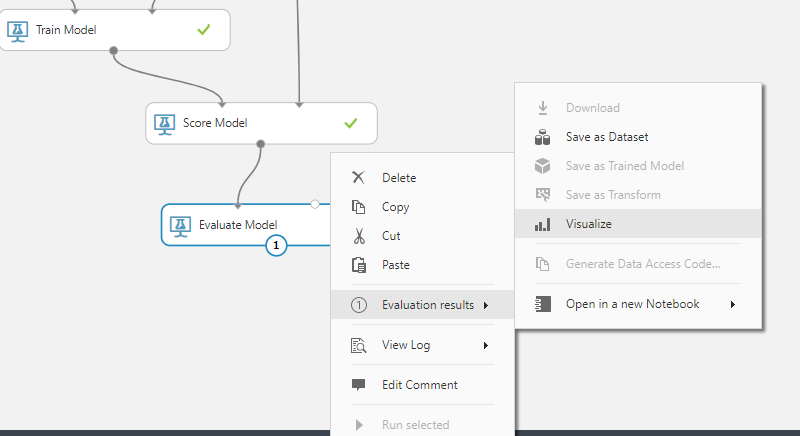The height and width of the screenshot is (436, 800).
Task: Click the Open in a new Notebook text
Action: tap(633, 304)
